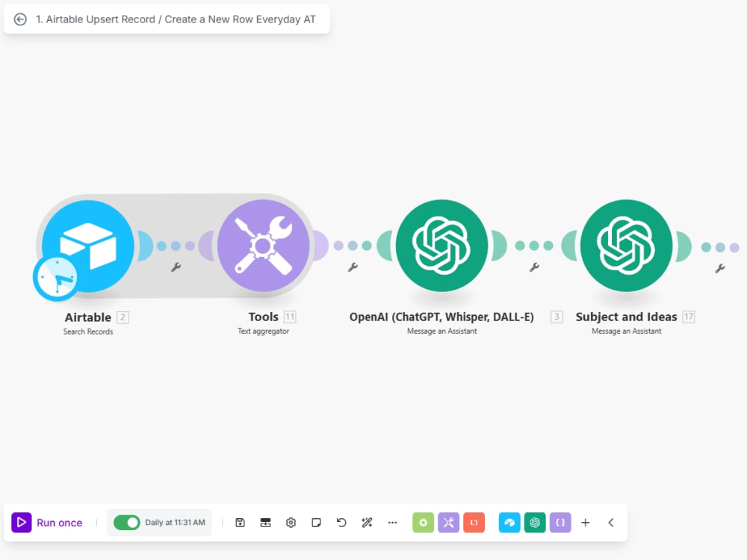Click the Search Records subtitle text
Screen dimensions: 747x560
coord(88,332)
